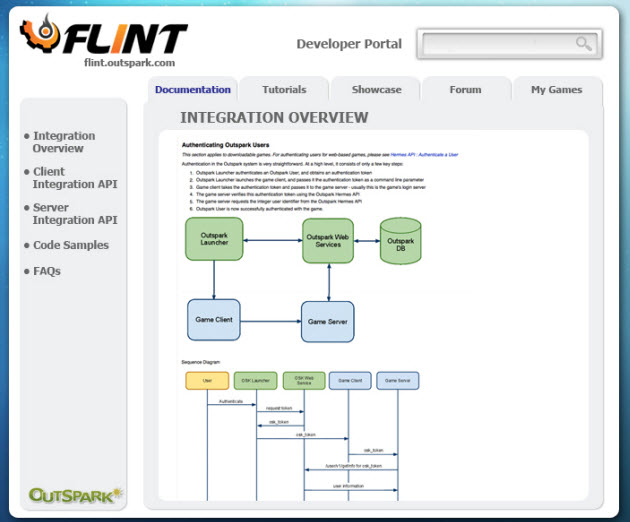
Task: Click the Game Server diagram box
Action: pyautogui.click(x=327, y=321)
